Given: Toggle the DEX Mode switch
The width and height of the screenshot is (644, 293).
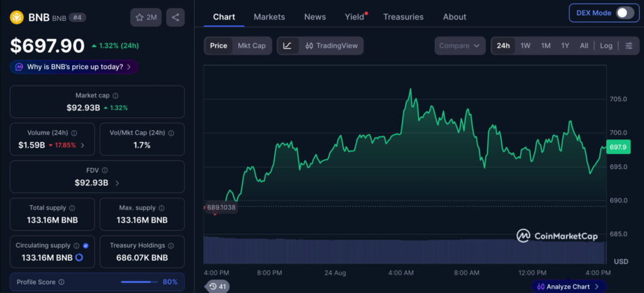Looking at the screenshot, I should tap(625, 13).
